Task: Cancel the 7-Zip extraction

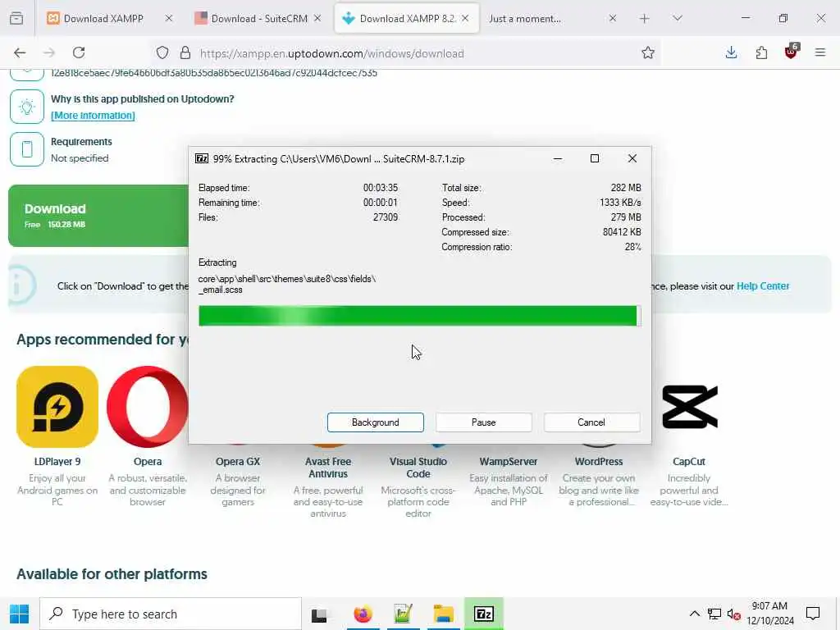Action: tap(591, 422)
